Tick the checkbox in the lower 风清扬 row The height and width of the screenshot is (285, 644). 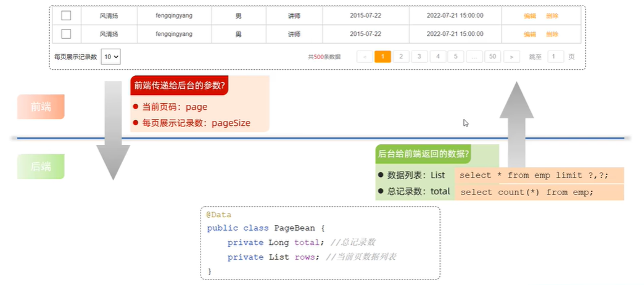[x=66, y=34]
